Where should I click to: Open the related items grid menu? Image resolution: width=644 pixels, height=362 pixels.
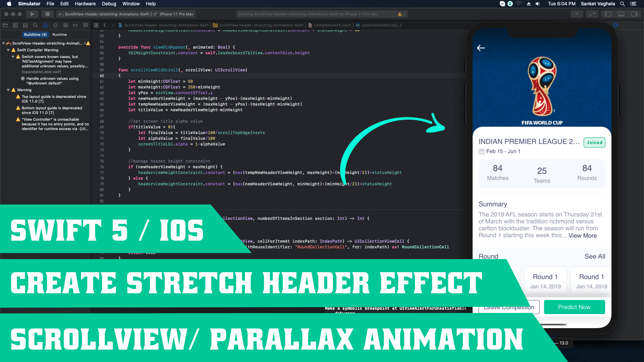click(96, 25)
